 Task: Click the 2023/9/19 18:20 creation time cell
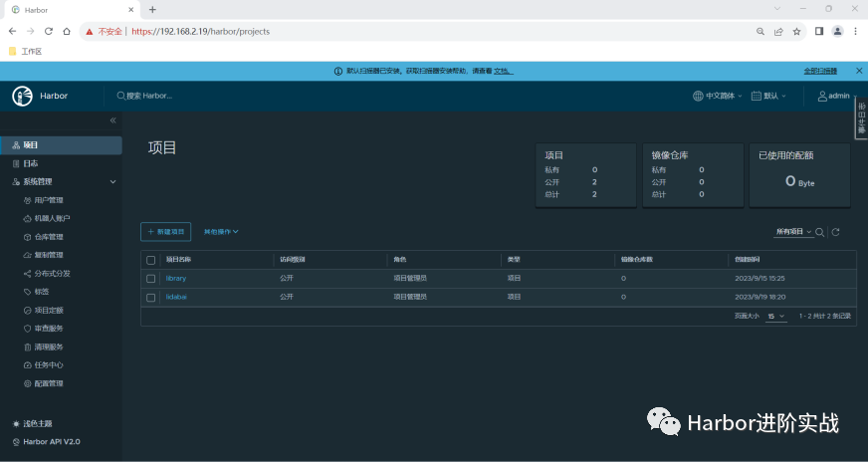(x=760, y=297)
